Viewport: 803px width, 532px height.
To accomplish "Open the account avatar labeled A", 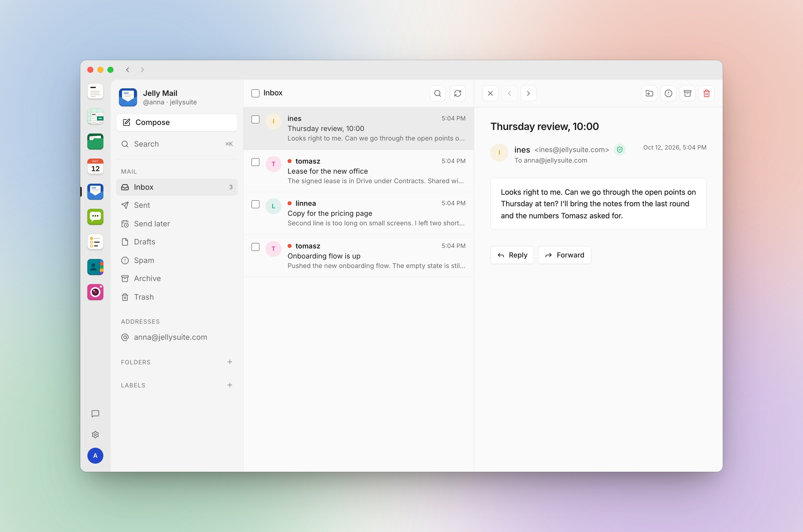I will [x=95, y=456].
